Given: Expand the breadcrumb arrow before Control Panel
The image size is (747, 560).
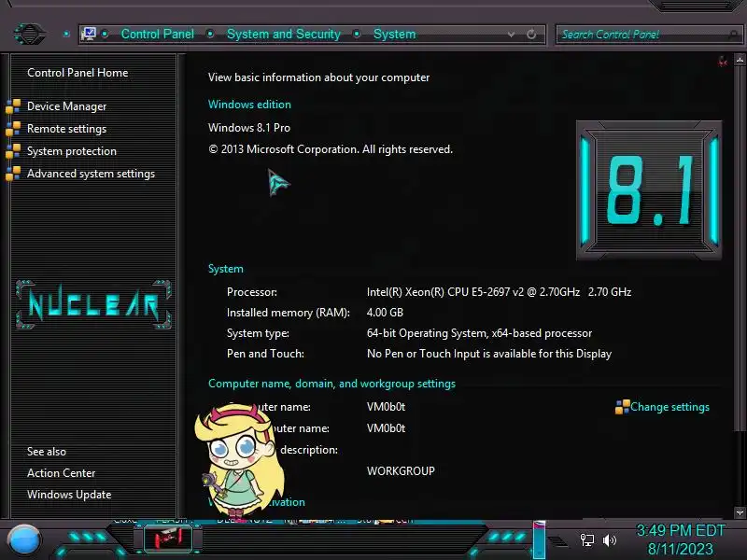Looking at the screenshot, I should [x=105, y=34].
